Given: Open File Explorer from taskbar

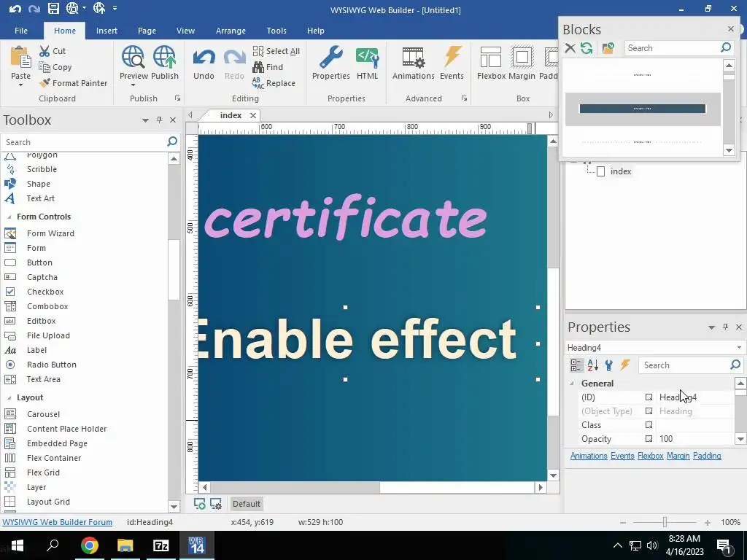Looking at the screenshot, I should [x=125, y=545].
